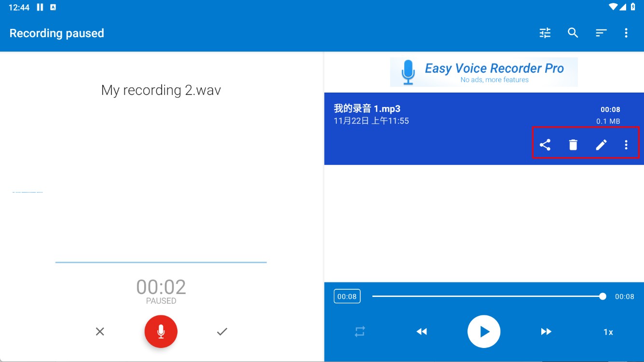The height and width of the screenshot is (362, 644).
Task: Open the top-bar overflow menu
Action: [x=626, y=33]
